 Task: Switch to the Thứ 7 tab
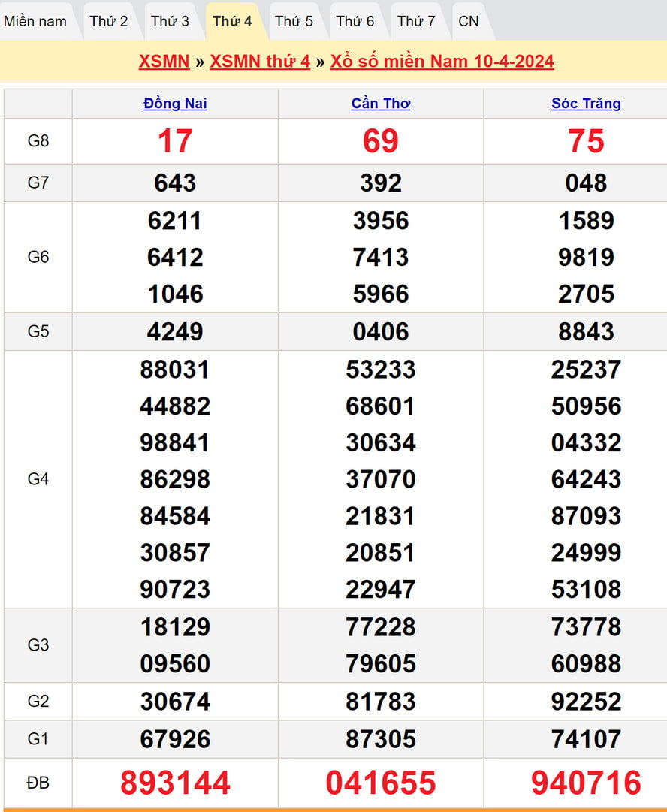(x=416, y=21)
